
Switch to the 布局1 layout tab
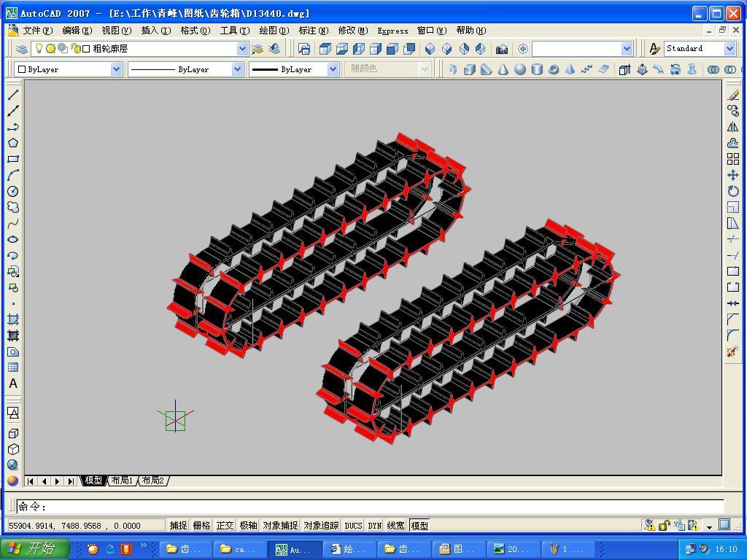(122, 481)
